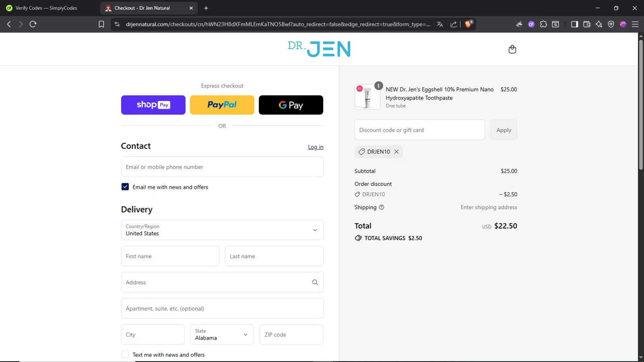This screenshot has height=362, width=644.
Task: Click the Address field
Action: click(222, 282)
